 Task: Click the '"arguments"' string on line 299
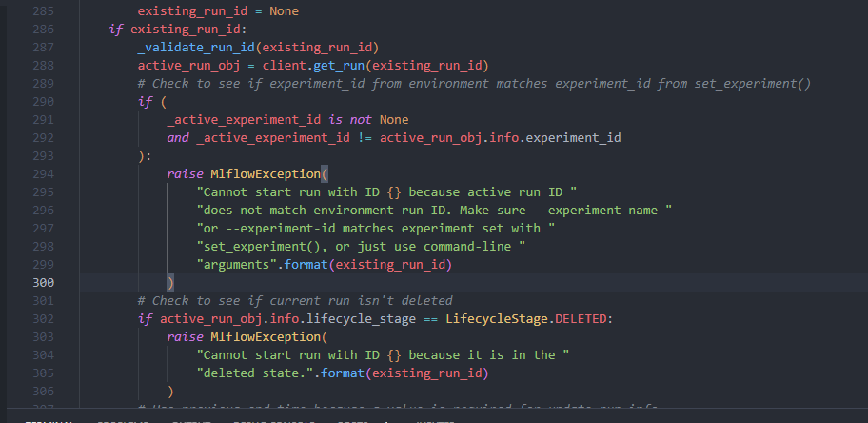237,265
